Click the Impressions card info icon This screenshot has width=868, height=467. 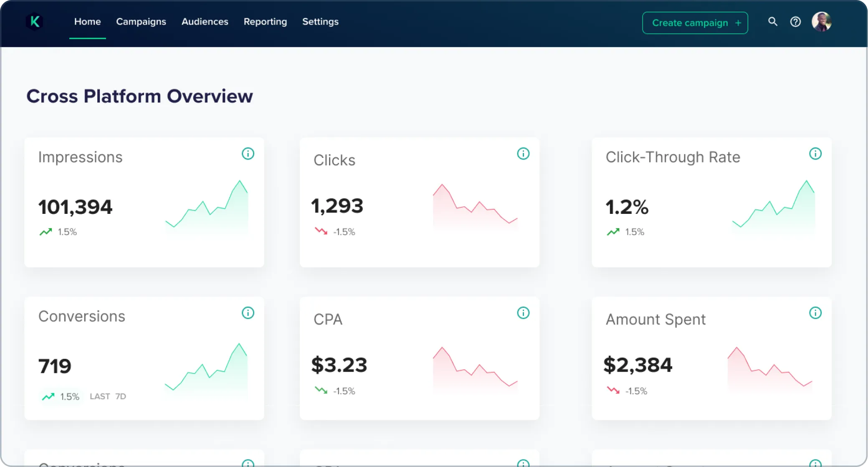click(x=248, y=154)
